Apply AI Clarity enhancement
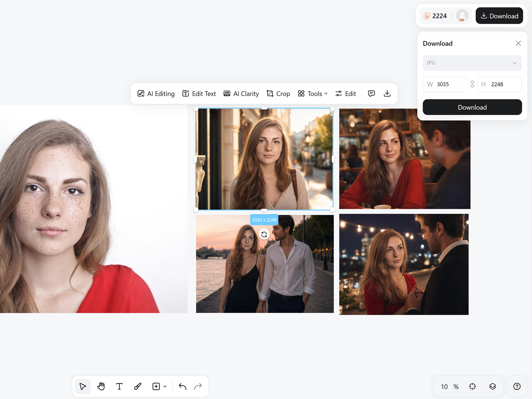The width and height of the screenshot is (532, 399). 241,94
